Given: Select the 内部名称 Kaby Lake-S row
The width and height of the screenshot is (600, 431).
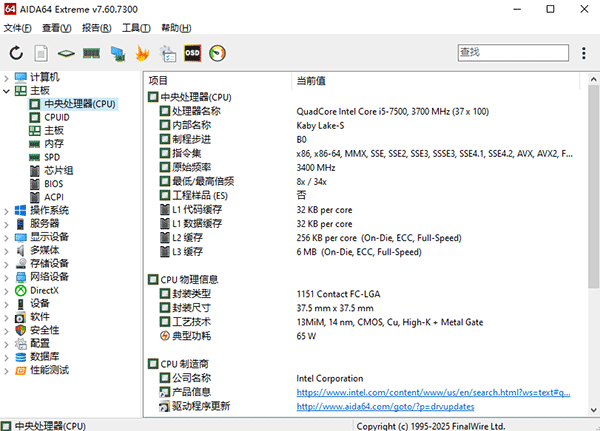Looking at the screenshot, I should [366, 126].
